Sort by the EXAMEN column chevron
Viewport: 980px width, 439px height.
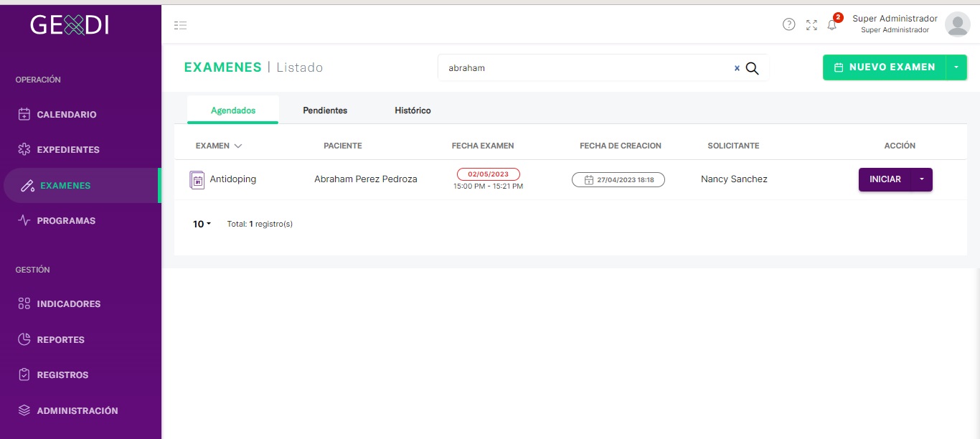[x=238, y=146]
